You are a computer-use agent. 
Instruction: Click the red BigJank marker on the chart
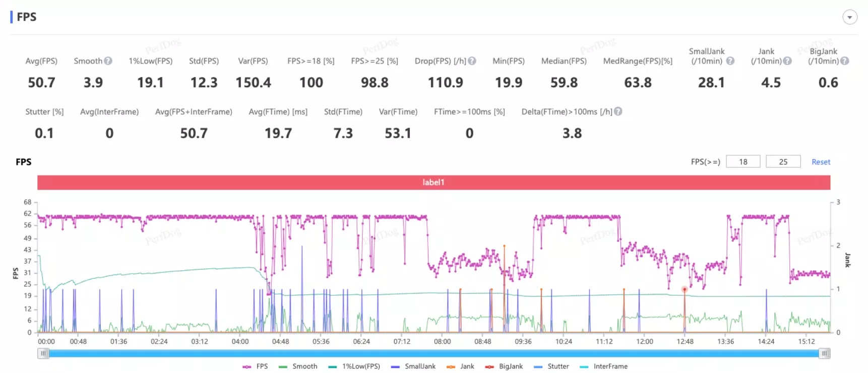pyautogui.click(x=684, y=290)
